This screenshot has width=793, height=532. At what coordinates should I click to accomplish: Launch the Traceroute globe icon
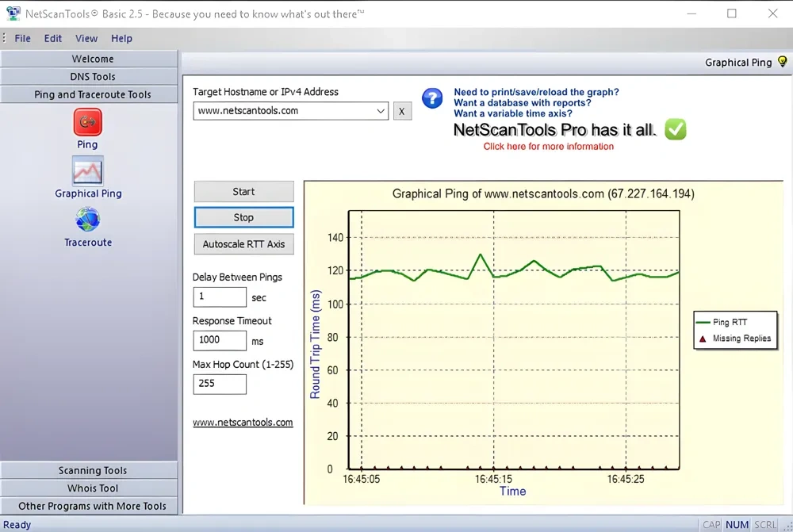click(87, 220)
